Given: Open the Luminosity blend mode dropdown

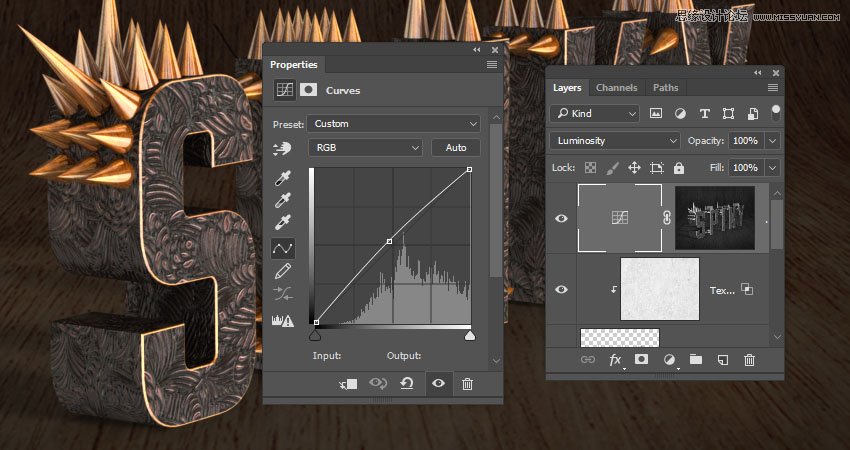Looking at the screenshot, I should pos(614,141).
